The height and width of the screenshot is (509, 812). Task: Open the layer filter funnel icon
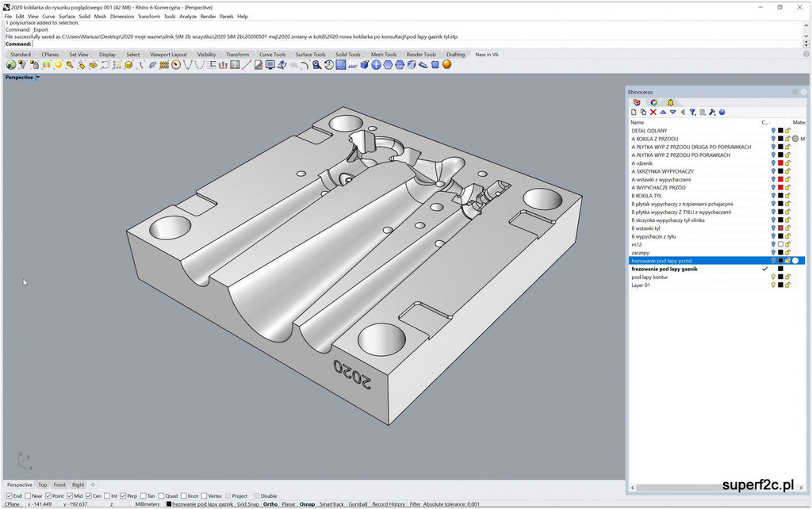[x=692, y=113]
